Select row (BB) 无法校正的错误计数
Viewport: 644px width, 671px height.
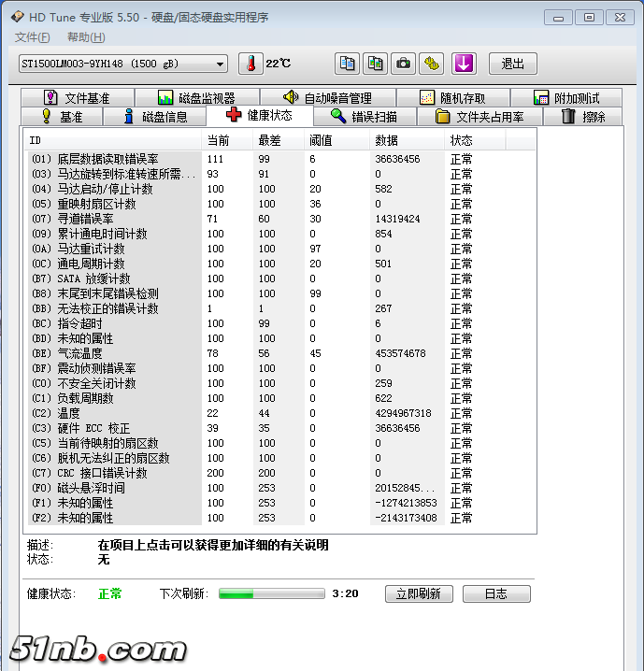[279, 309]
